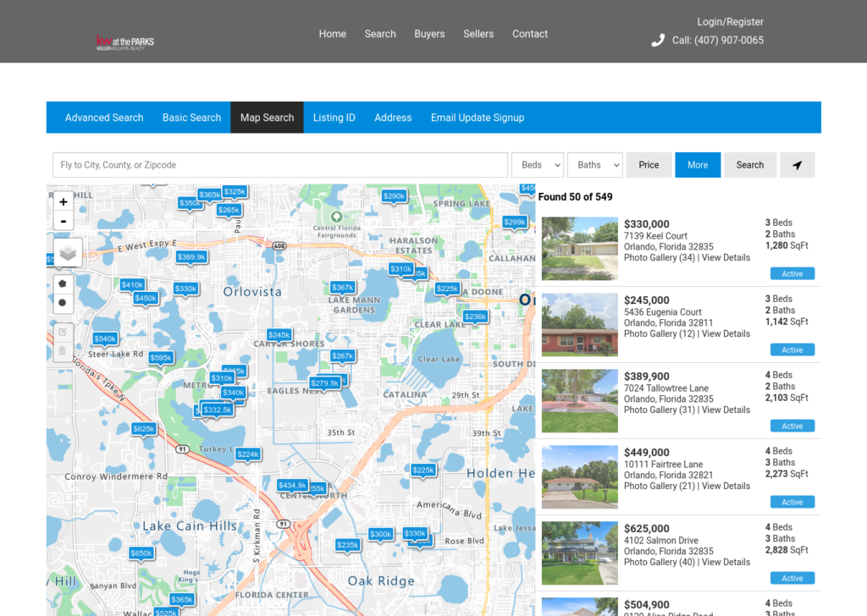This screenshot has height=616, width=867.
Task: Select the $236k map marker
Action: (x=476, y=316)
